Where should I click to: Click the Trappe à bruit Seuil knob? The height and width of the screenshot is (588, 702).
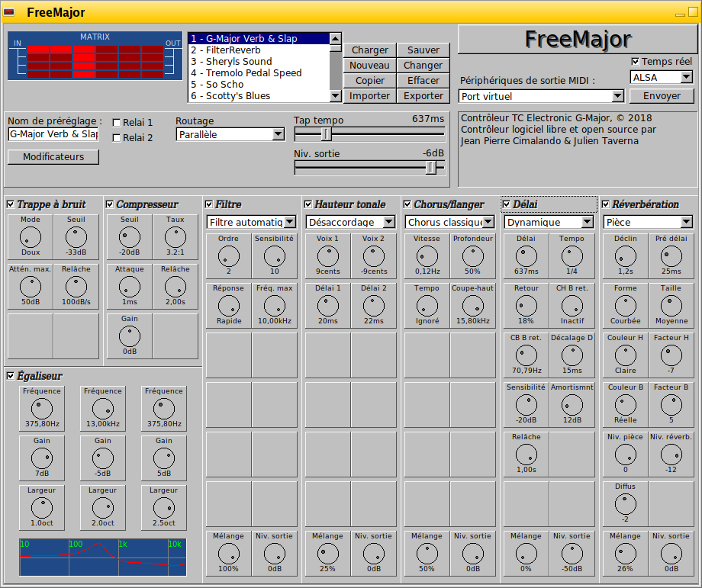(x=76, y=237)
